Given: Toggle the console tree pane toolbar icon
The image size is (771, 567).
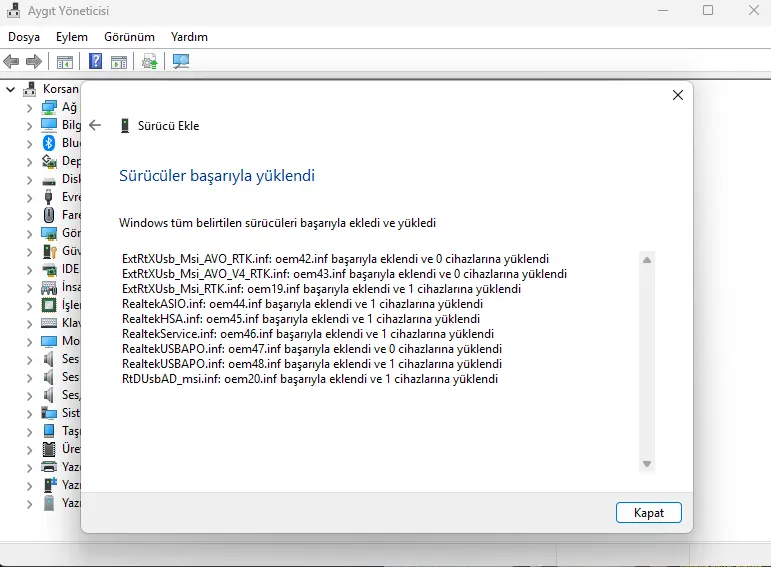Looking at the screenshot, I should click(x=65, y=62).
